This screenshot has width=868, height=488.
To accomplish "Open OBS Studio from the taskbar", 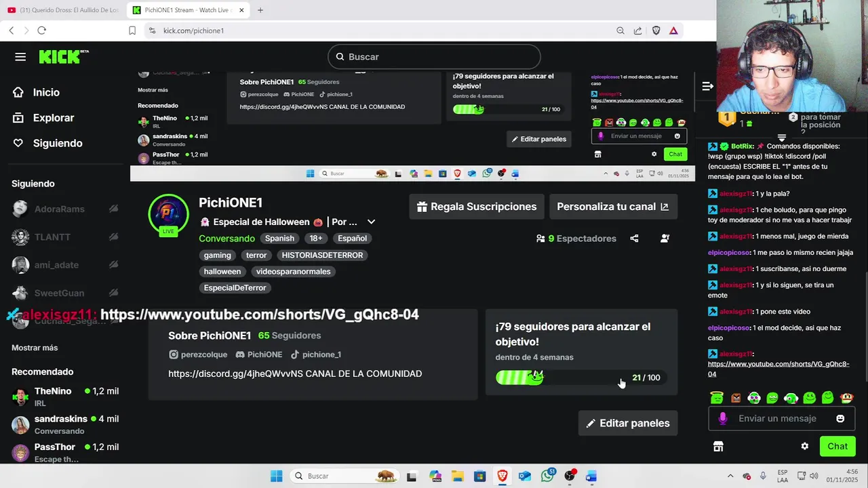I will (x=570, y=476).
